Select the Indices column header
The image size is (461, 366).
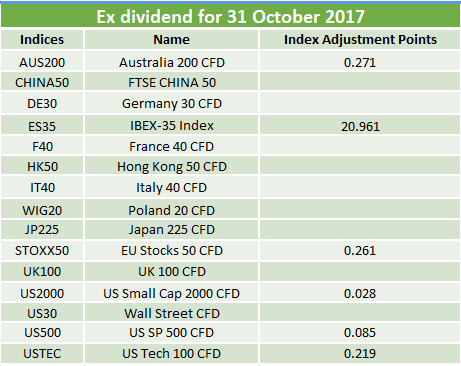coord(42,40)
